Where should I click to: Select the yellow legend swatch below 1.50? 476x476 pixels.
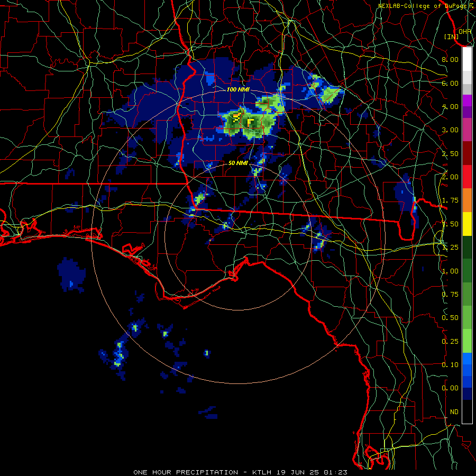(x=467, y=224)
